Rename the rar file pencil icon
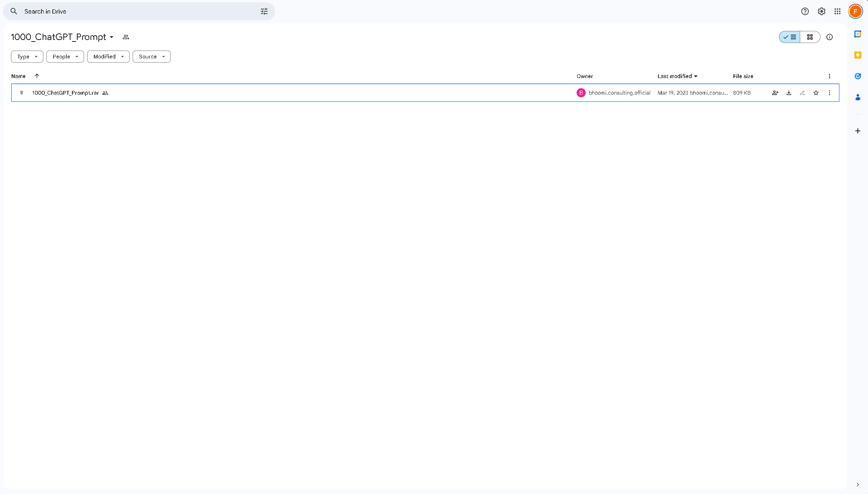Viewport: 868px width, 494px height. tap(802, 93)
